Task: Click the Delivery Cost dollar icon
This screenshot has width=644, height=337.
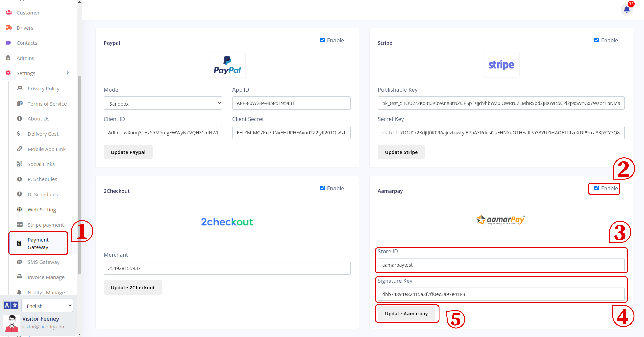Action: (18, 133)
